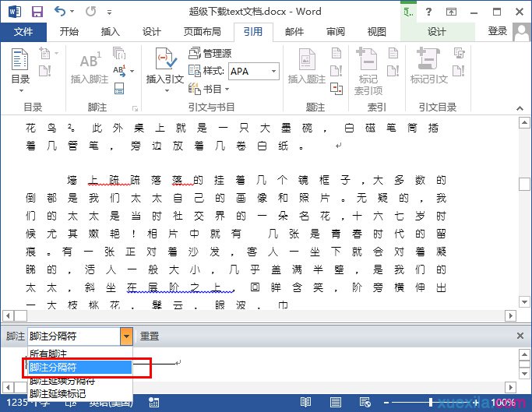
Task: Click the redo/repeat arrow icon
Action: (x=90, y=12)
